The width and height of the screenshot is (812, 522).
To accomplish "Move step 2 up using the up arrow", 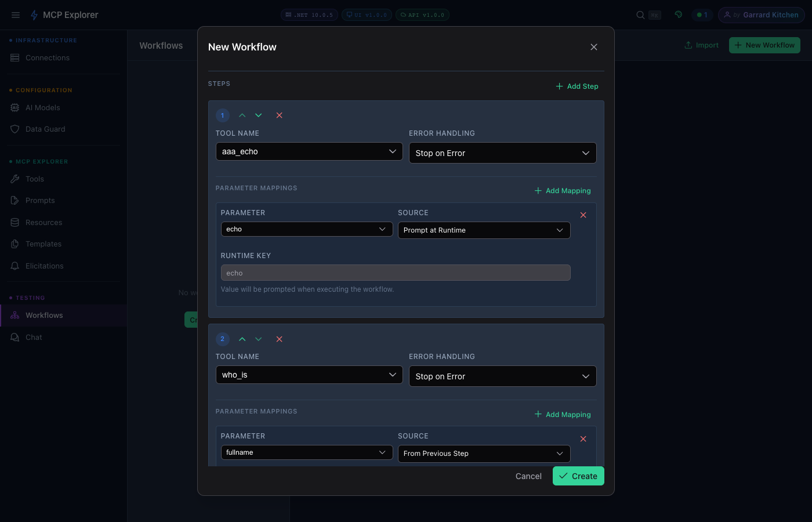I will tap(242, 339).
